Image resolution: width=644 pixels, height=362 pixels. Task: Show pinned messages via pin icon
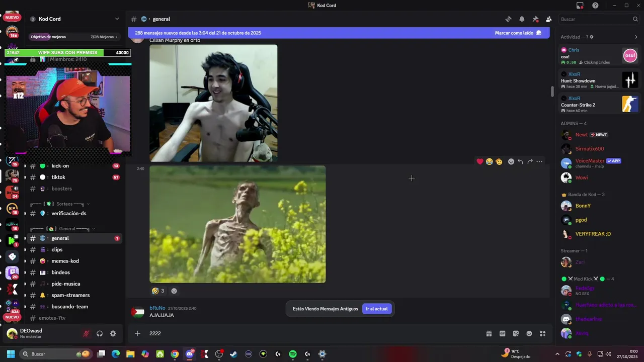(x=535, y=19)
